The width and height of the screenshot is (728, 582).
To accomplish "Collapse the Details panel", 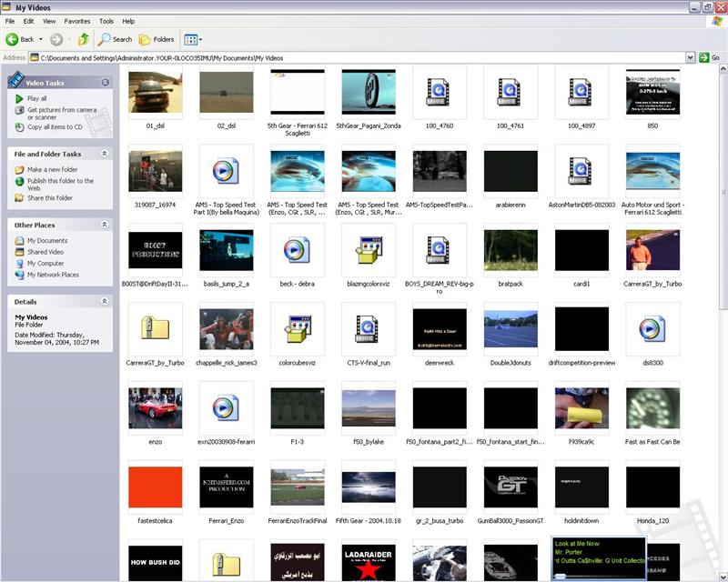I will coord(105,301).
